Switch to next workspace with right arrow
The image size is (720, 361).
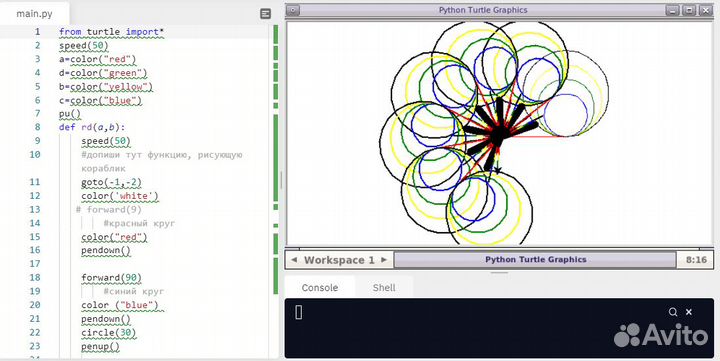click(x=384, y=260)
